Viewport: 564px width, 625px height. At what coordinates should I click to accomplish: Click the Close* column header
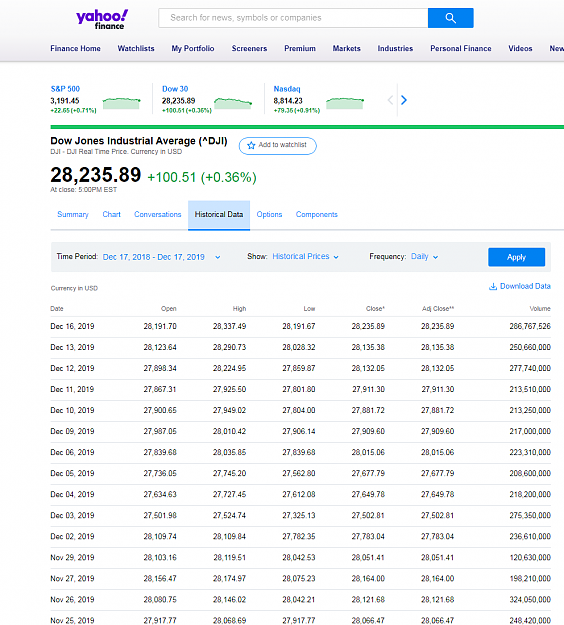click(x=375, y=309)
